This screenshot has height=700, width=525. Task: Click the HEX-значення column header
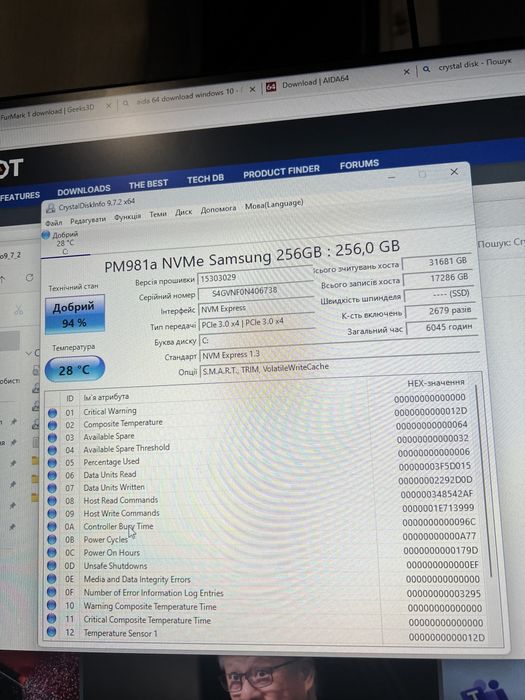(436, 383)
